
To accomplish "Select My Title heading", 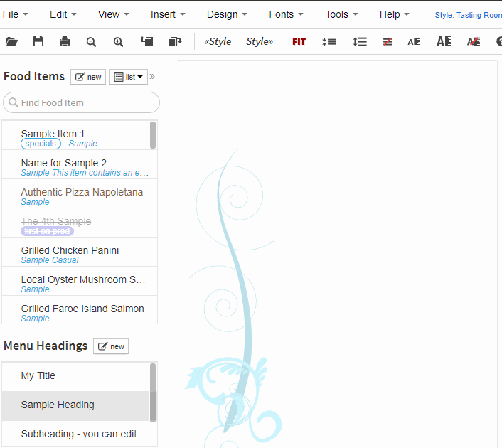I will coord(76,377).
